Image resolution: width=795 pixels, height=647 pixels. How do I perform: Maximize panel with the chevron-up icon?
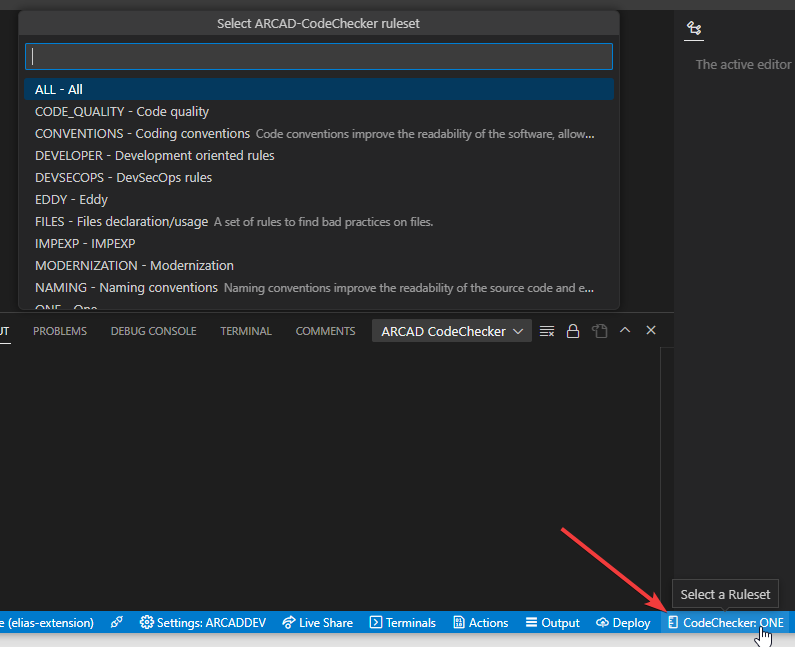tap(625, 330)
